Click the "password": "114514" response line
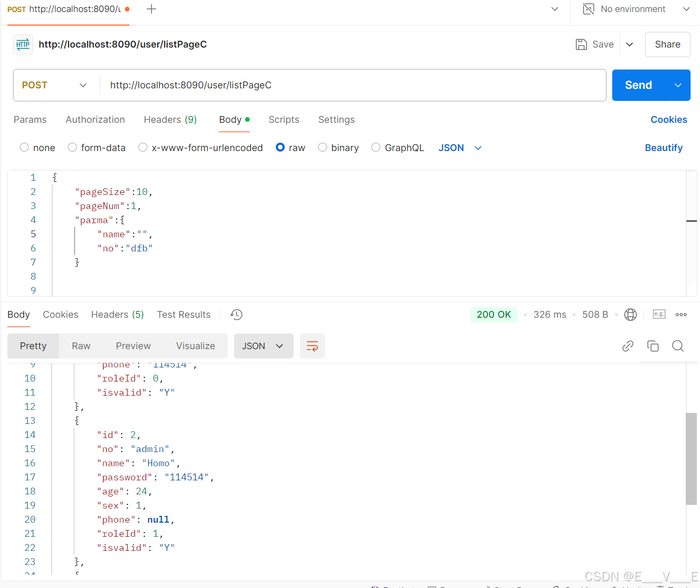700x588 pixels. point(156,477)
